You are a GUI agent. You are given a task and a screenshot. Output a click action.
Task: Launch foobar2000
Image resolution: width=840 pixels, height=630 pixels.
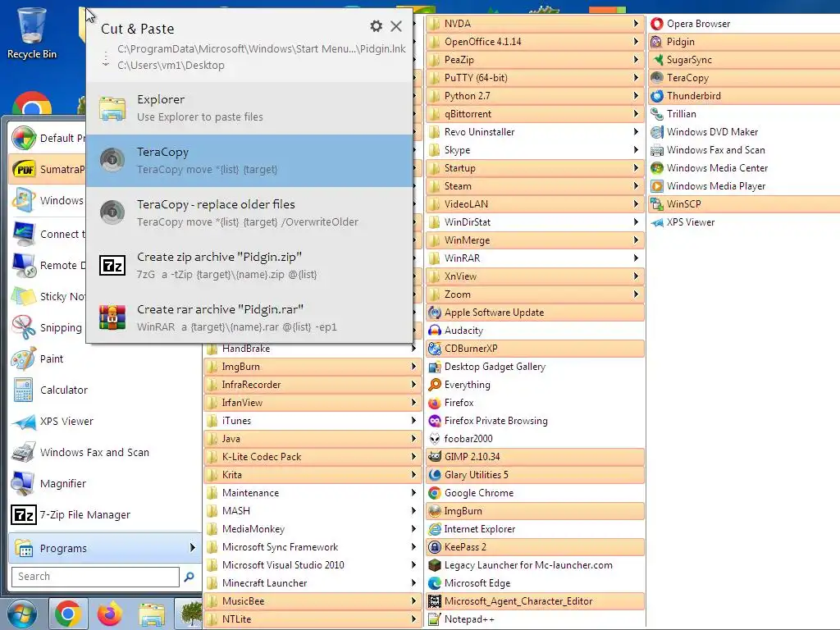pyautogui.click(x=535, y=439)
